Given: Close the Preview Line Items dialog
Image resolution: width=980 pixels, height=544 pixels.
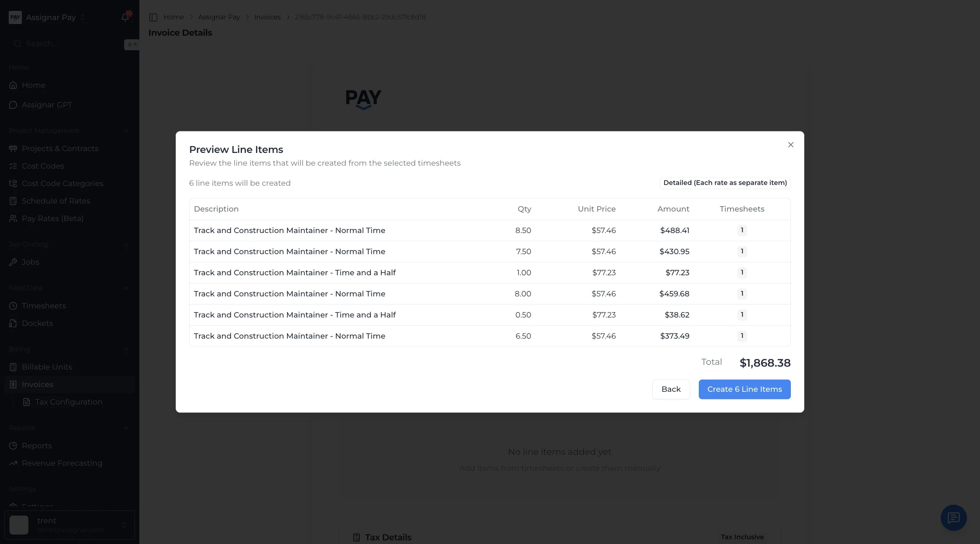Looking at the screenshot, I should (x=790, y=145).
